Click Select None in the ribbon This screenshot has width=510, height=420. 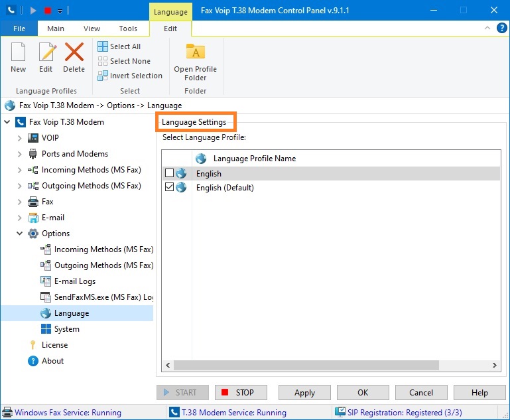coord(124,61)
